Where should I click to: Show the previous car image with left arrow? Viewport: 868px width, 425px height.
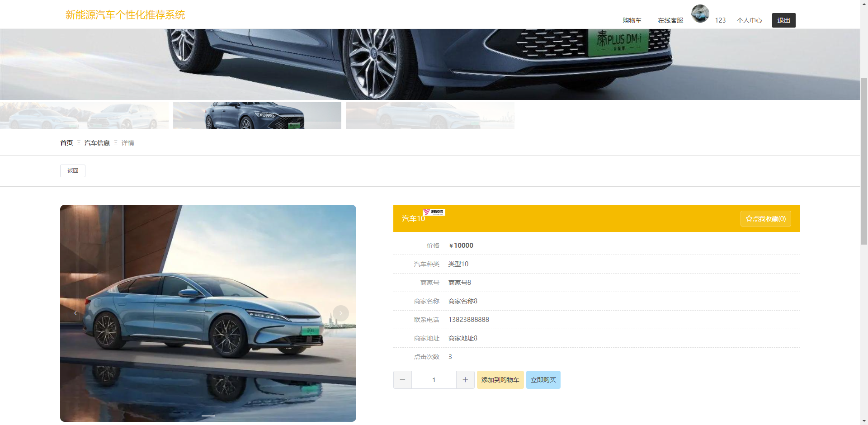[x=75, y=313]
